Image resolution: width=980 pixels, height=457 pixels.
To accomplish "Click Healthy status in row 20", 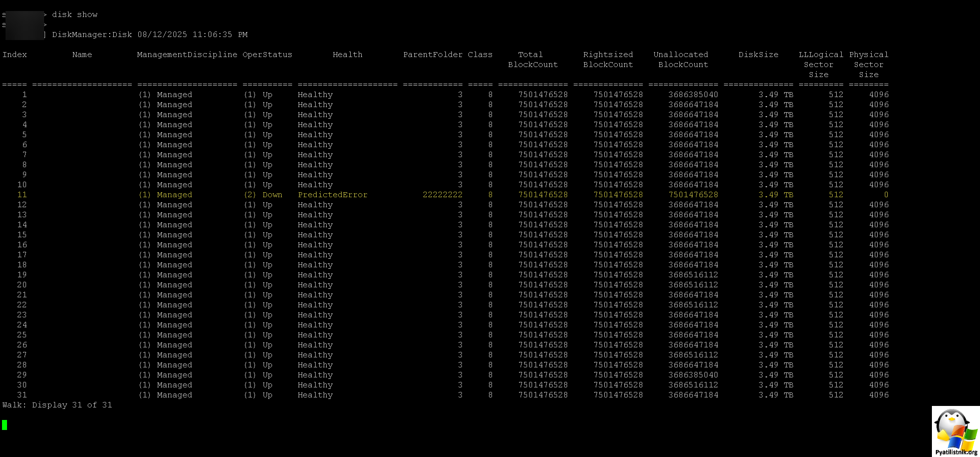I will point(315,285).
